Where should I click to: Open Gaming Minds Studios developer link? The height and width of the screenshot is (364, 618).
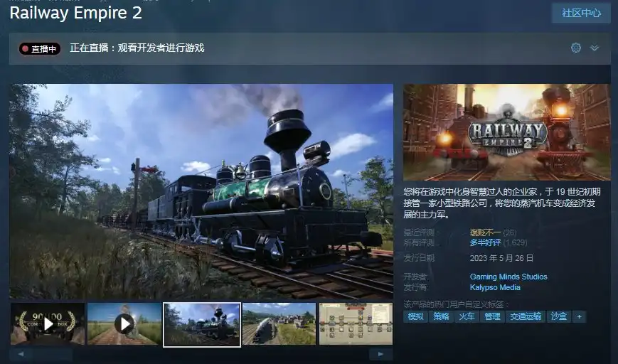tap(508, 277)
